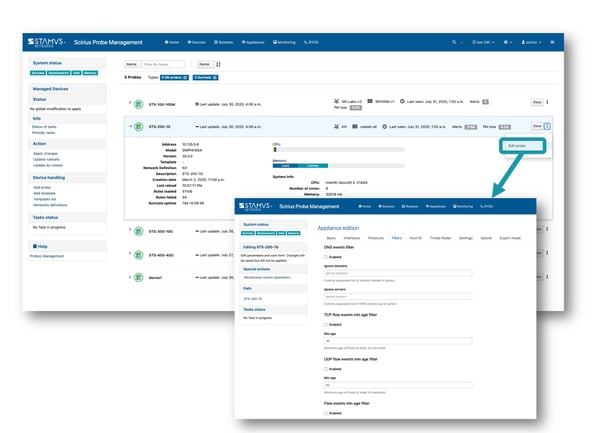
Task: Click the green status icon of STS-100-100M
Action: 139,104
